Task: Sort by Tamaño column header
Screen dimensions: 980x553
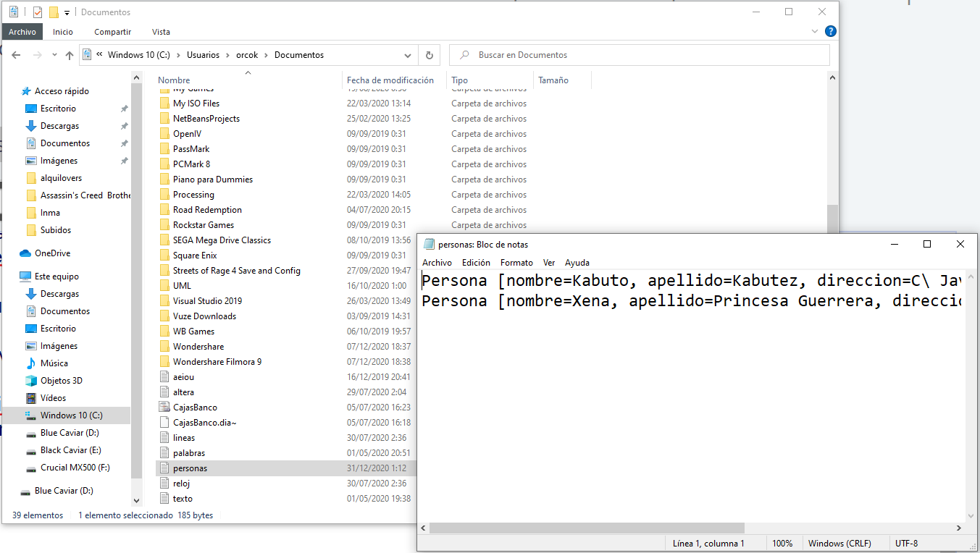Action: coord(553,80)
